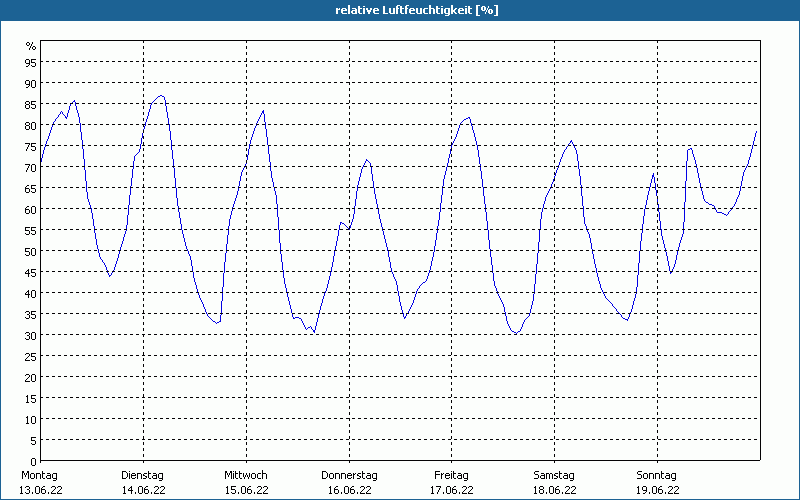
Task: Click the '90' y-axis value
Action: 31,84
